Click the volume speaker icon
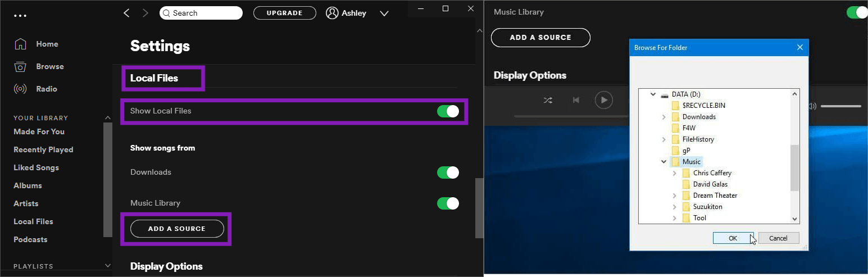Viewport: 868px width, 277px height. pos(812,106)
